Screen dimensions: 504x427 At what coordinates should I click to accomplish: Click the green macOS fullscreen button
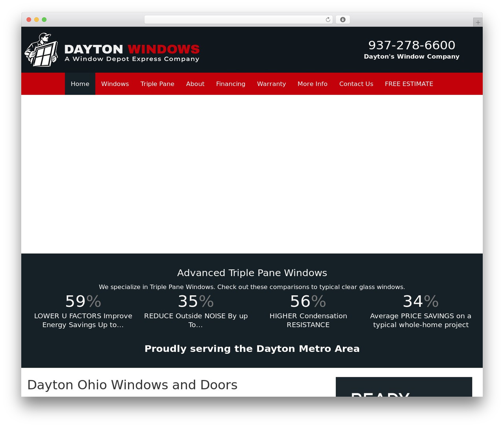44,20
